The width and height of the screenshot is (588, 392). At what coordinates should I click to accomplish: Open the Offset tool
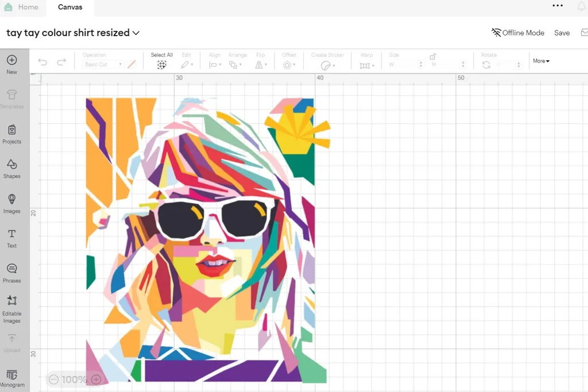[289, 65]
